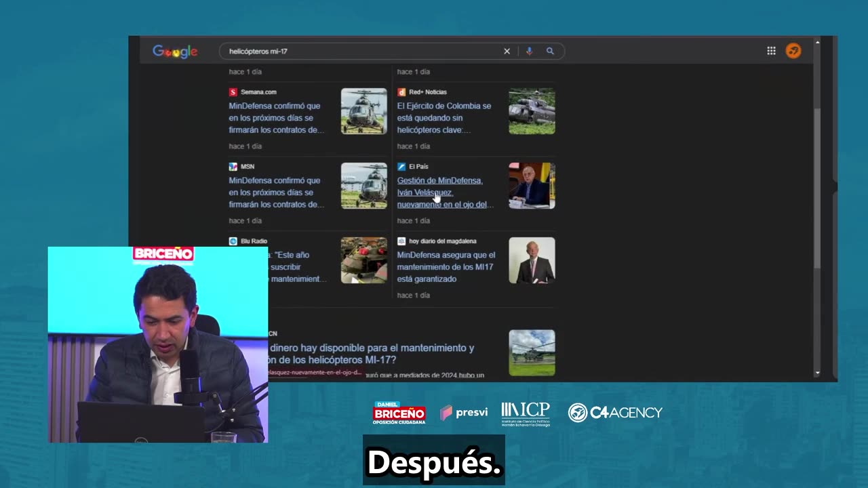Screen dimensions: 868x488
Task: Open headline MinDefensa asegura que el mantenimiento
Action: [x=446, y=267]
